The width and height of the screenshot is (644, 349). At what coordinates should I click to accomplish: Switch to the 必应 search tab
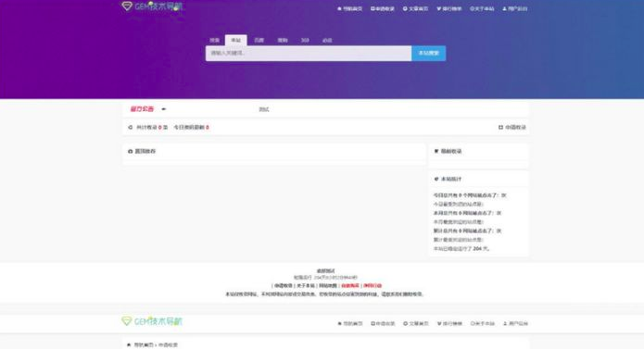click(327, 40)
